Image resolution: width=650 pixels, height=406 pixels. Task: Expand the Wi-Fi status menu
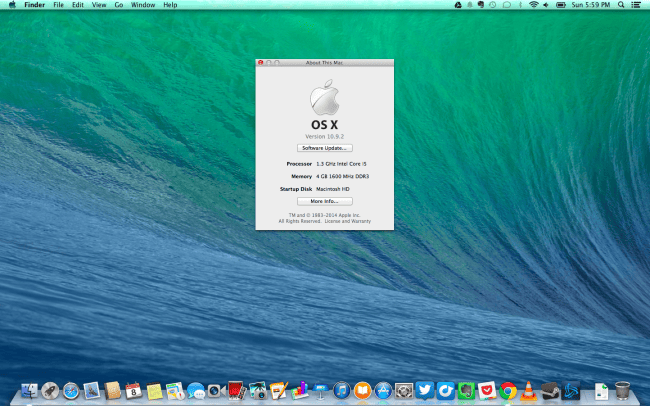click(533, 5)
